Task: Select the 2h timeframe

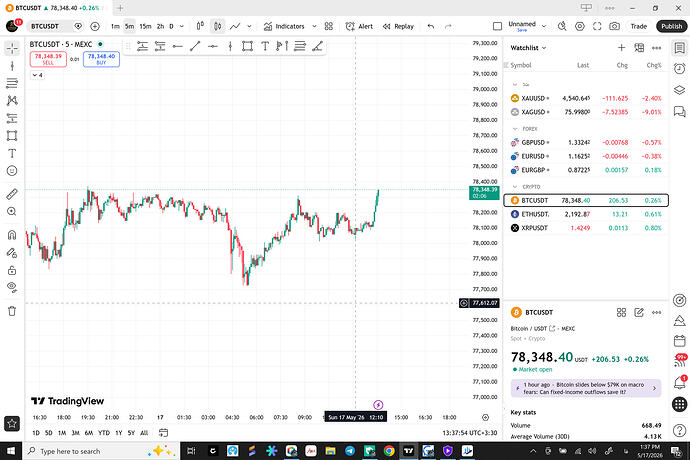Action: [x=161, y=26]
